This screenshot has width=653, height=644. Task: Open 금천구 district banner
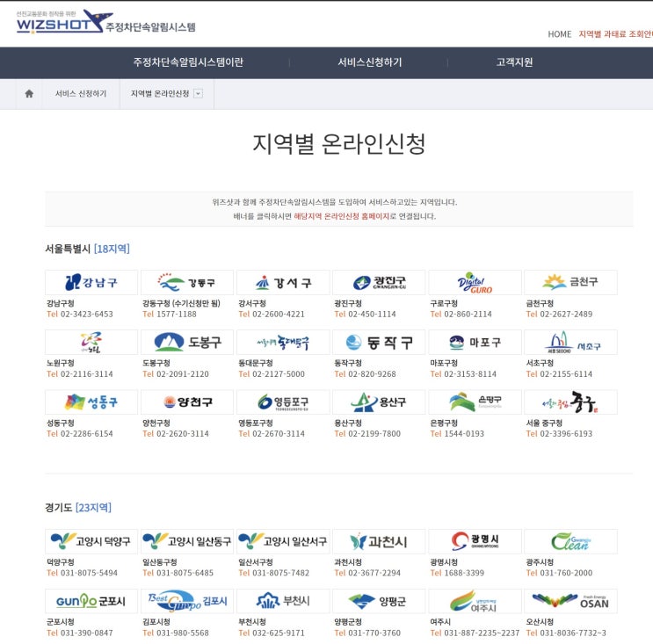[x=570, y=283]
